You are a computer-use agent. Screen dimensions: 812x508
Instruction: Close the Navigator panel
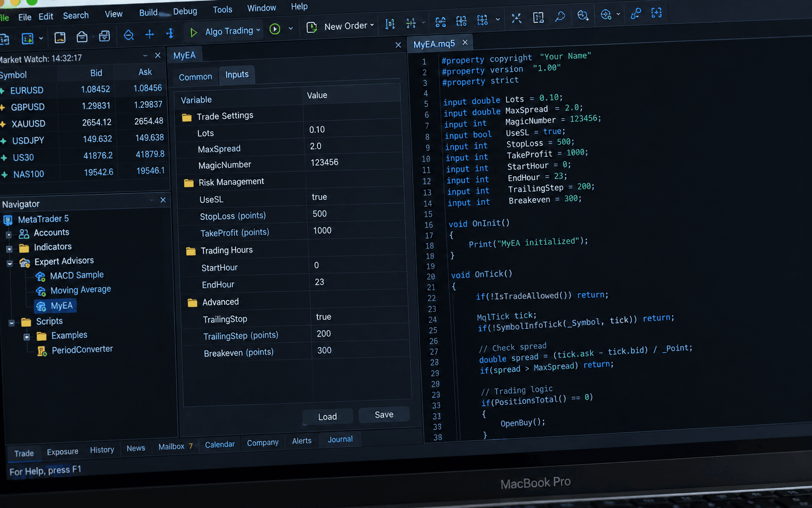163,200
